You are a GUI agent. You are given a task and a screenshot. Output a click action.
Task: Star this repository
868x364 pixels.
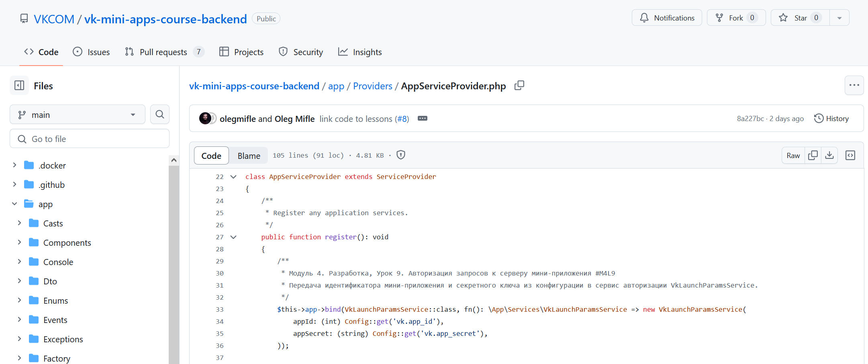click(x=800, y=18)
